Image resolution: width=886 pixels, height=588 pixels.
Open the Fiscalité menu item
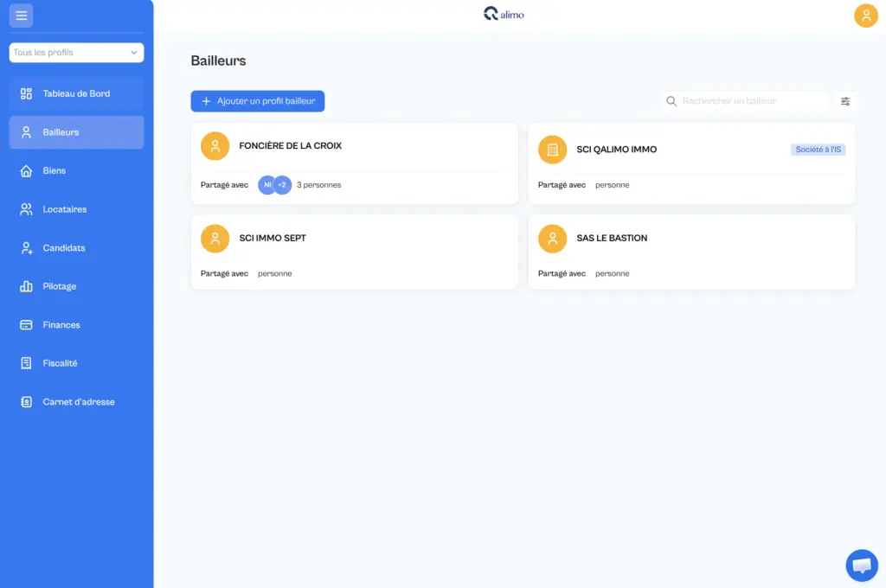tap(76, 363)
